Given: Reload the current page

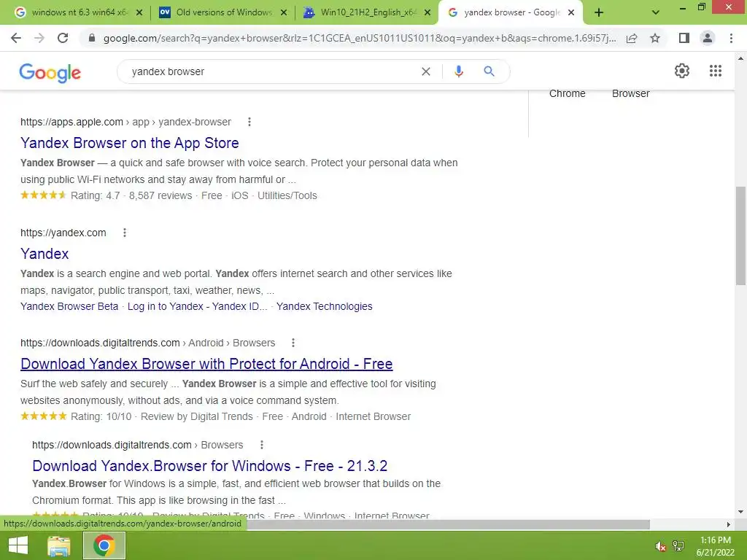Looking at the screenshot, I should click(x=63, y=38).
